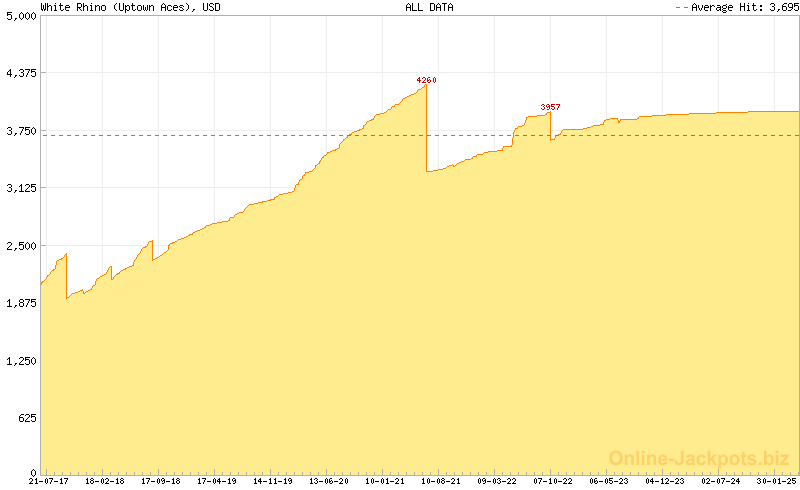Click the 'ALL DATA' heading

(429, 7)
